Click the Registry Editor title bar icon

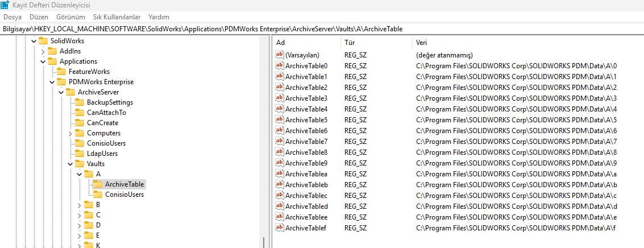(x=5, y=5)
